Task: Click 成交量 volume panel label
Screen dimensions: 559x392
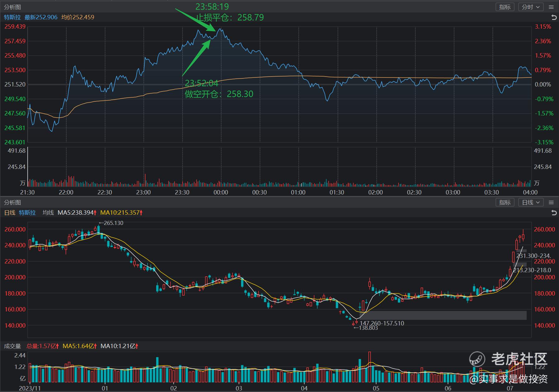Action: pyautogui.click(x=12, y=346)
